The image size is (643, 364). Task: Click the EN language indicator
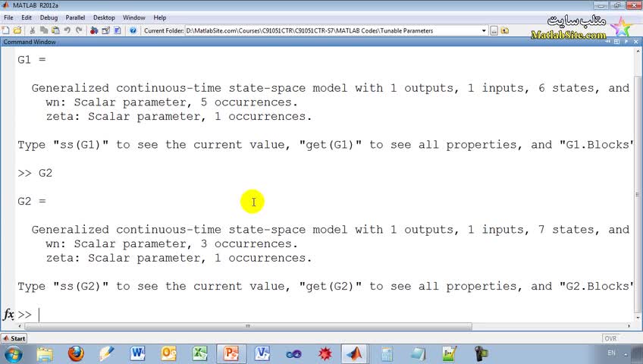coord(611,353)
